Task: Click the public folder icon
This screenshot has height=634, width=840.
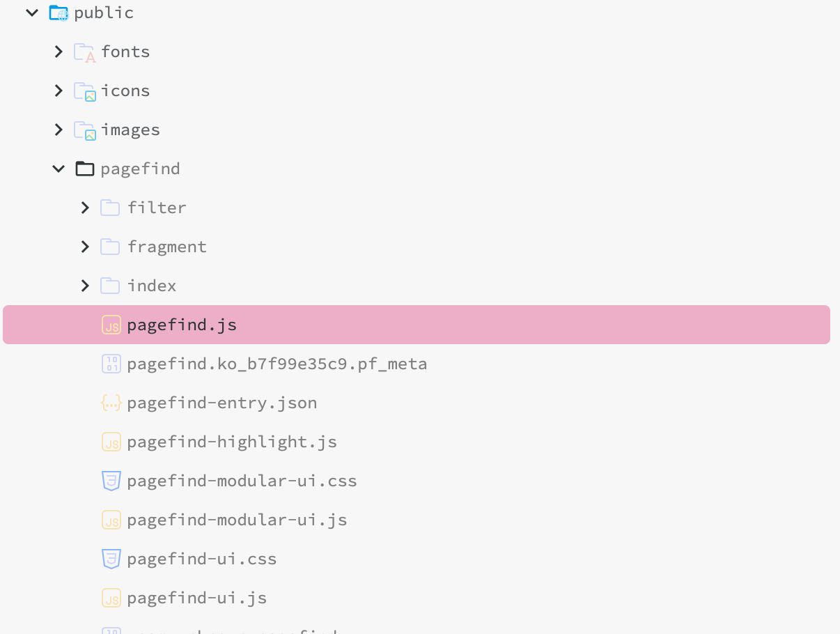Action: 59,12
